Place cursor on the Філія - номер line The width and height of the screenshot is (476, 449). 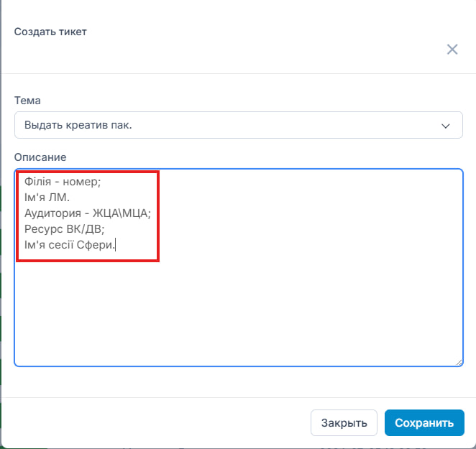click(x=63, y=182)
